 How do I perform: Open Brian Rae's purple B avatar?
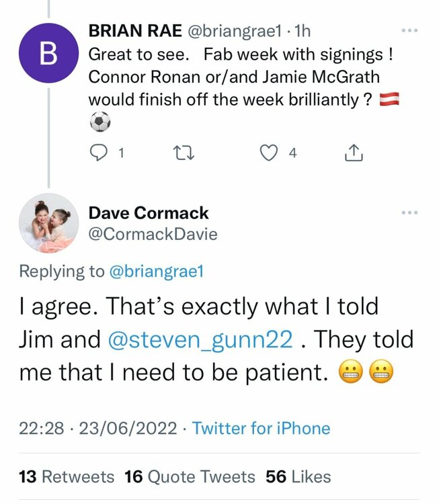pos(49,54)
